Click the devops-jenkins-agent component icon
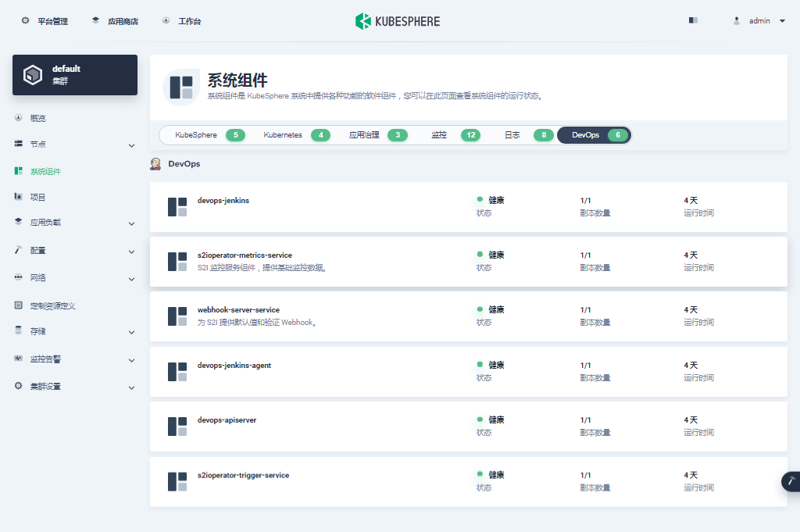This screenshot has height=532, width=800. pyautogui.click(x=177, y=372)
